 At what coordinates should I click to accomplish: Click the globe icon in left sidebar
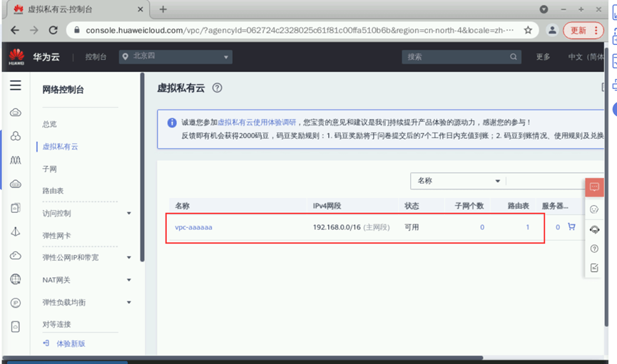16,279
